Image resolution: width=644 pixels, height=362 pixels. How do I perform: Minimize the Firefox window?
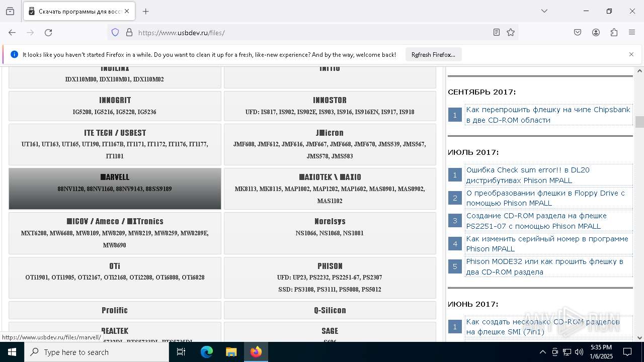[x=586, y=11]
